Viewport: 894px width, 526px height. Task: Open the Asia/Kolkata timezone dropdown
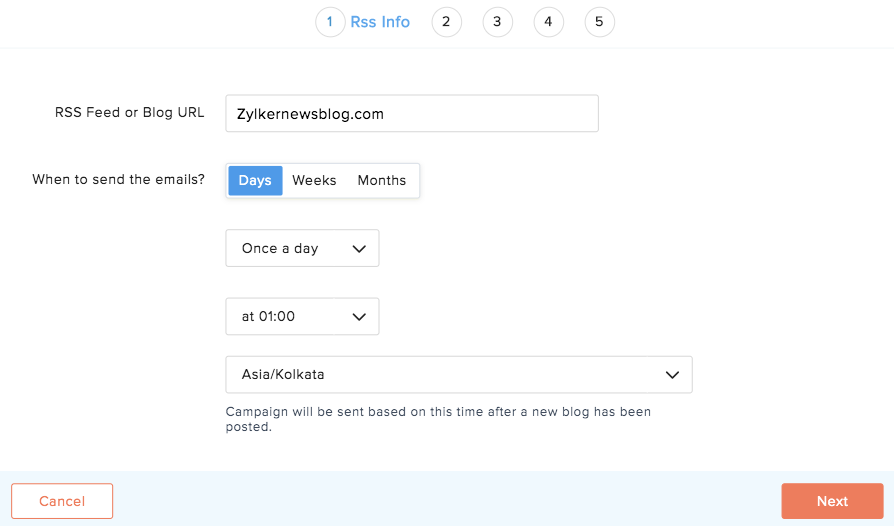coord(458,375)
